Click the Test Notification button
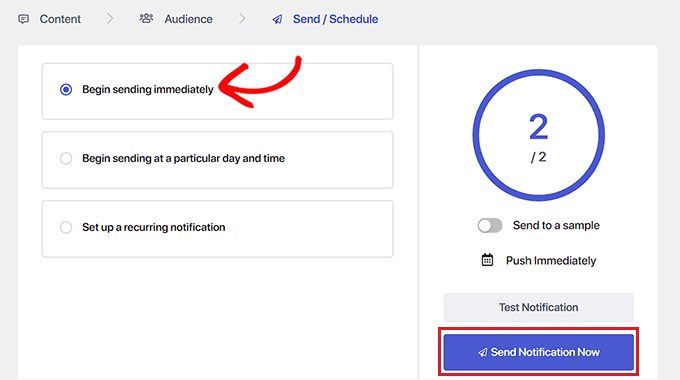The image size is (680, 380). (x=538, y=307)
